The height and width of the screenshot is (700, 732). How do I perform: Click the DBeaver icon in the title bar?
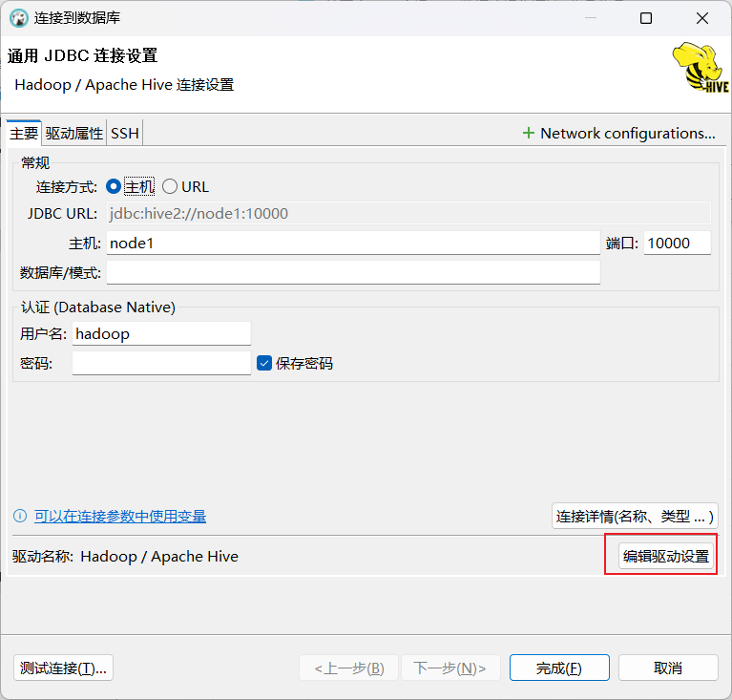coord(18,18)
